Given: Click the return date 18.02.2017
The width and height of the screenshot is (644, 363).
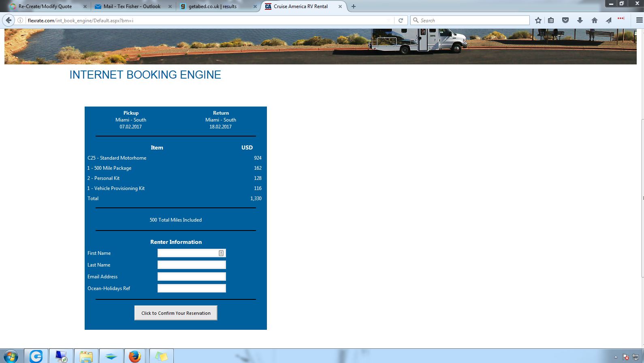Looking at the screenshot, I should [x=221, y=127].
